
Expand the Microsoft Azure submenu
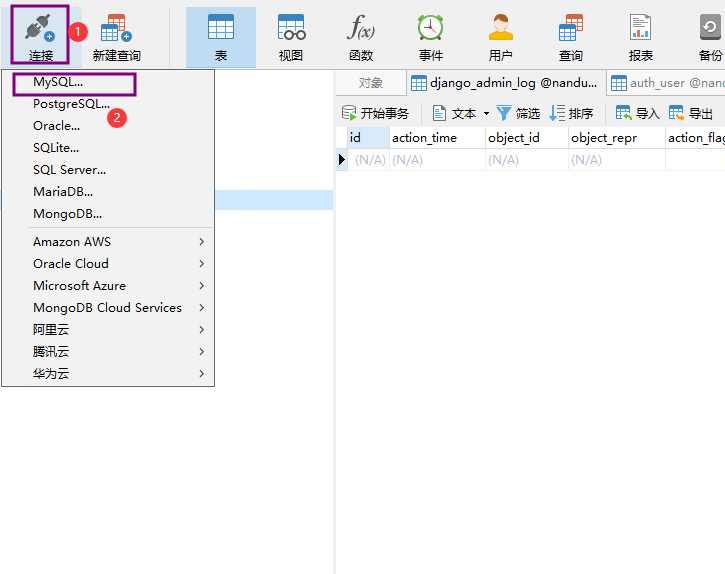point(108,286)
